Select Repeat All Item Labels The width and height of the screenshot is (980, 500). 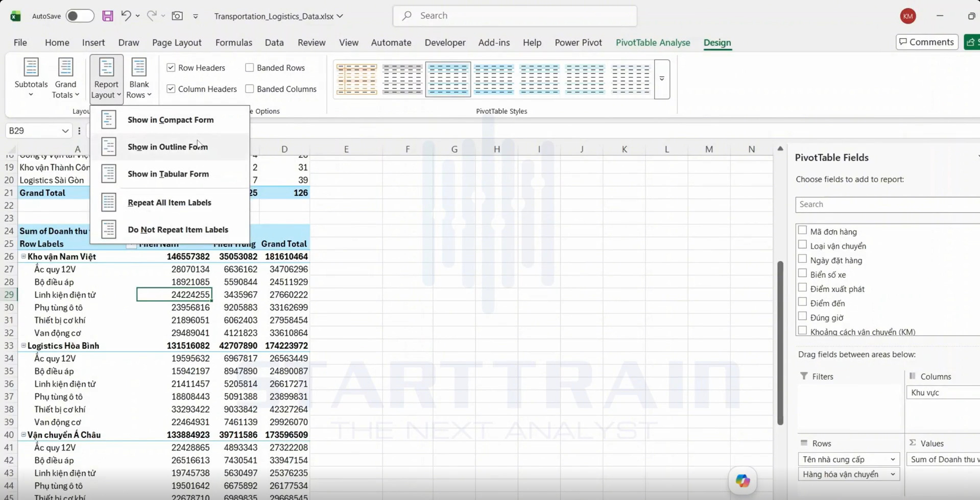pyautogui.click(x=170, y=203)
